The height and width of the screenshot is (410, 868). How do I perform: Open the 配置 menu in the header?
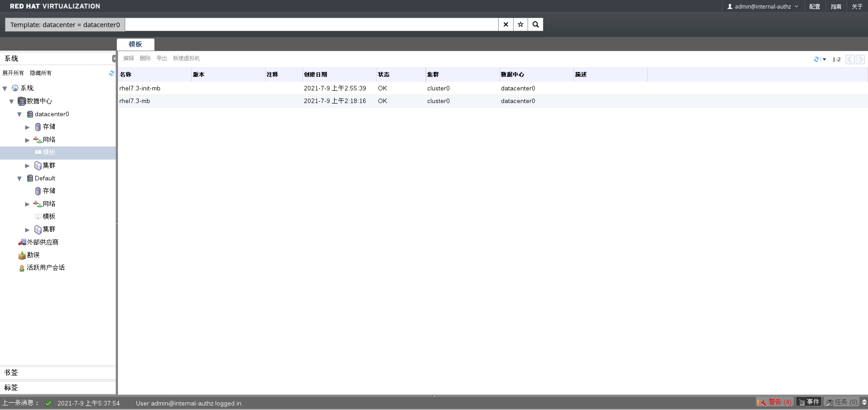point(814,6)
